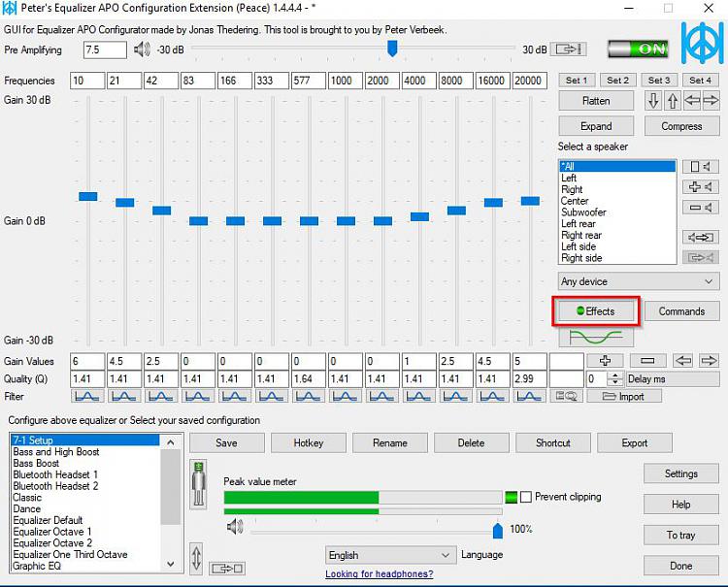Click the 2.99 Quality input field

(x=530, y=378)
